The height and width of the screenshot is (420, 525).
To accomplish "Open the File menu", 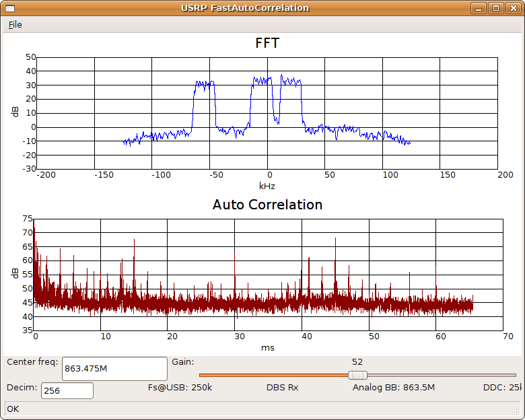I will (15, 25).
